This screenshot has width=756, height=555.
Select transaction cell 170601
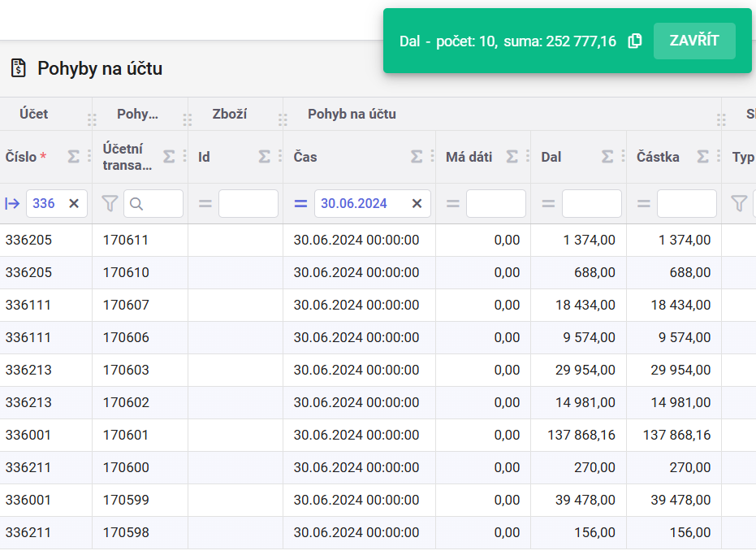[140, 436]
